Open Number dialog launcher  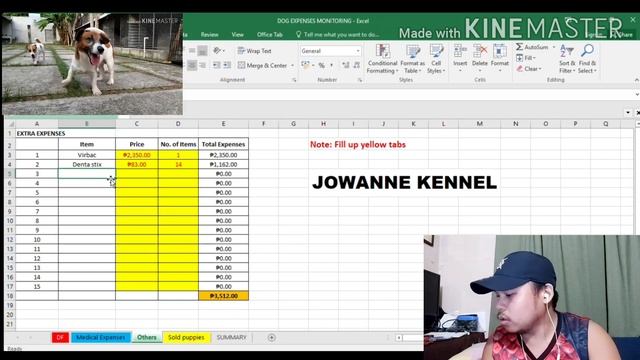click(360, 80)
